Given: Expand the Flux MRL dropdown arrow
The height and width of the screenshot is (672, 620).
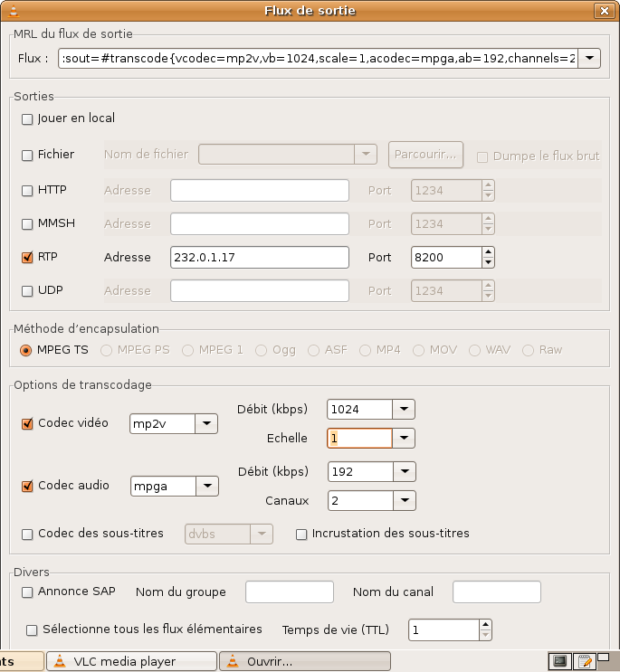Looking at the screenshot, I should (x=589, y=58).
